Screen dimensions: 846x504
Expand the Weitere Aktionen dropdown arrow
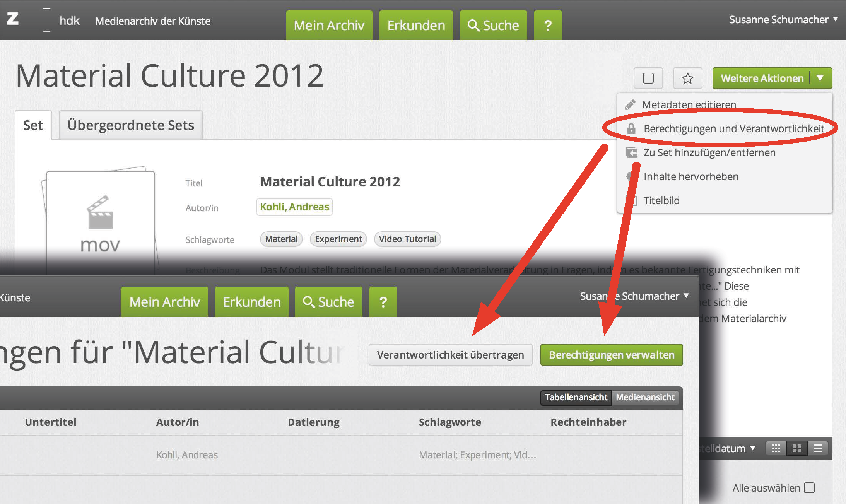pos(820,78)
